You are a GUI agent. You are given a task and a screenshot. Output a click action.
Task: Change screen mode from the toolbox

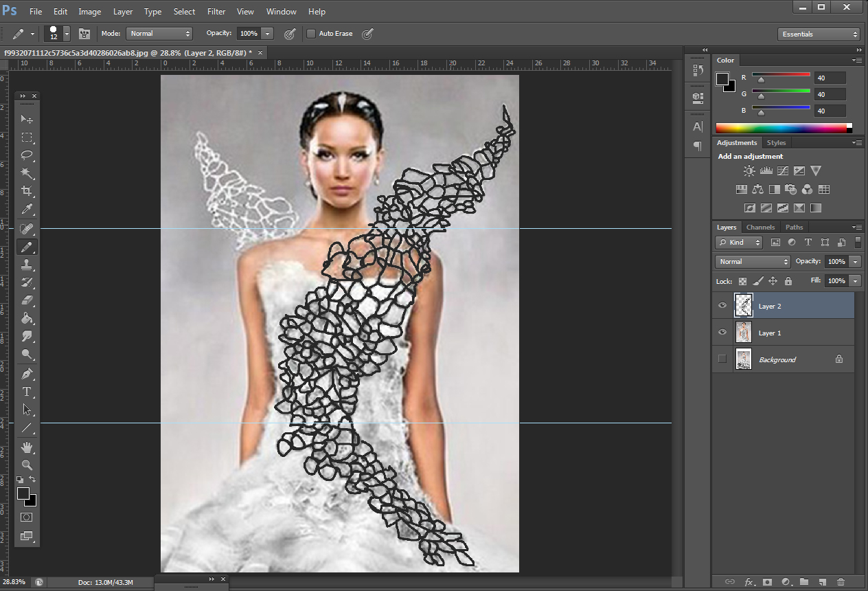tap(27, 536)
